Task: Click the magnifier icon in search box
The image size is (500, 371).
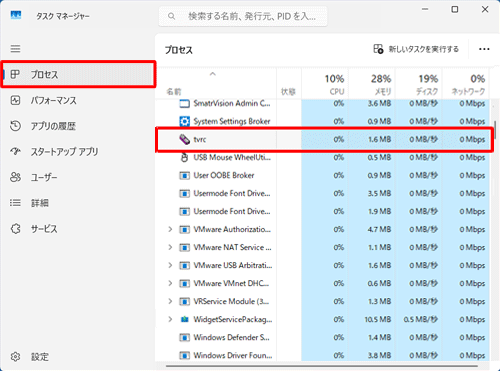Action: 171,16
